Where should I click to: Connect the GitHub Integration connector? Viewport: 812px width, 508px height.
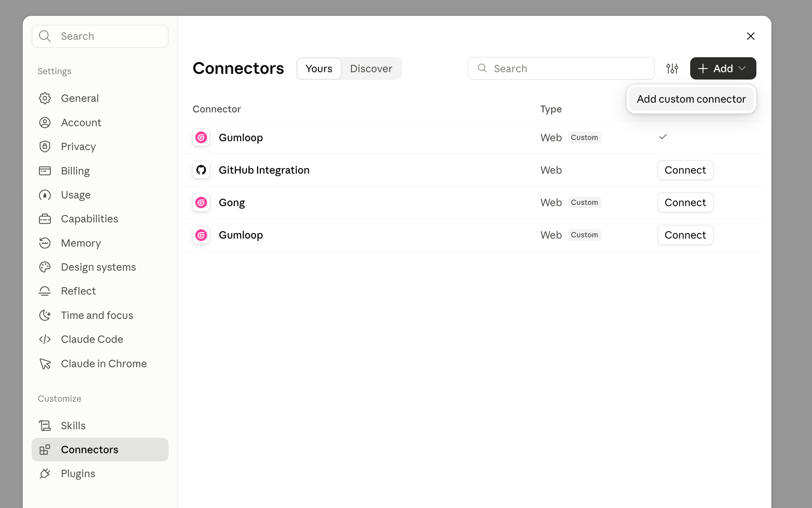pyautogui.click(x=685, y=170)
